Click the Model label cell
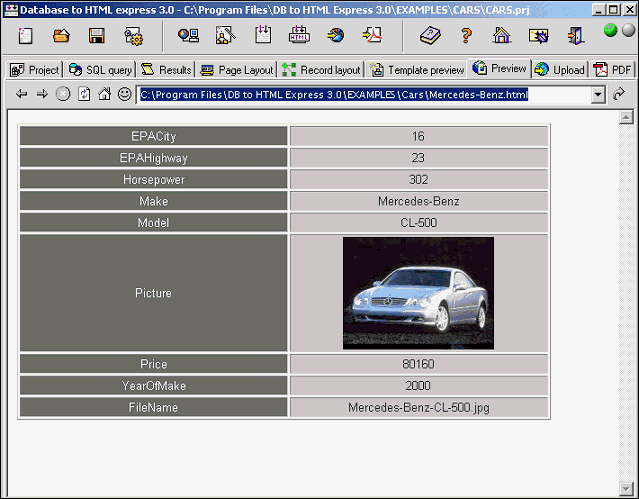 (153, 223)
